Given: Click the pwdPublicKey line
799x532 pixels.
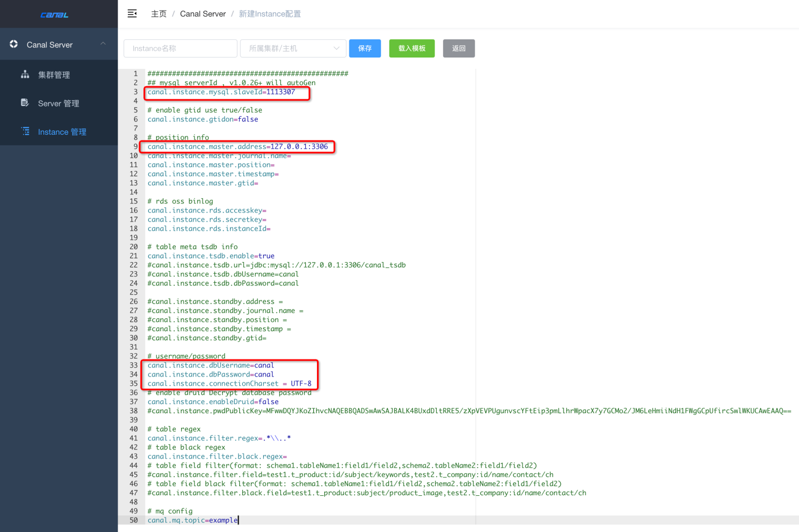Looking at the screenshot, I should (469, 411).
